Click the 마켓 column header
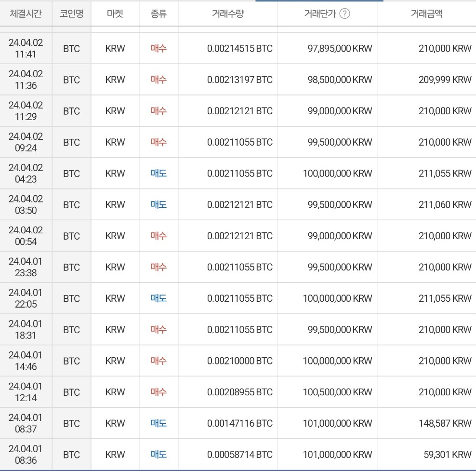The width and height of the screenshot is (476, 471). click(115, 13)
